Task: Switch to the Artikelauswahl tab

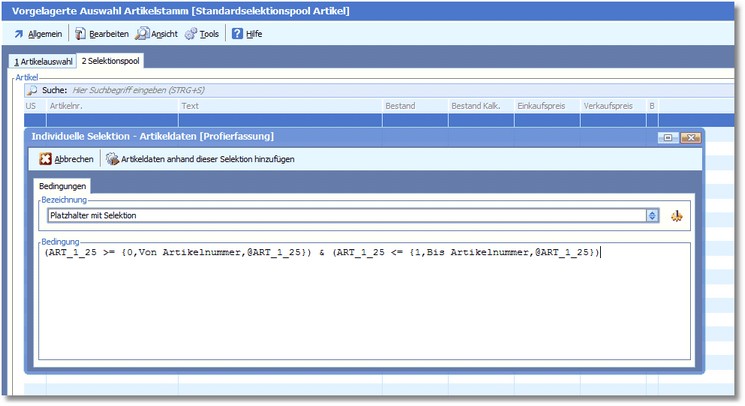Action: [x=43, y=62]
